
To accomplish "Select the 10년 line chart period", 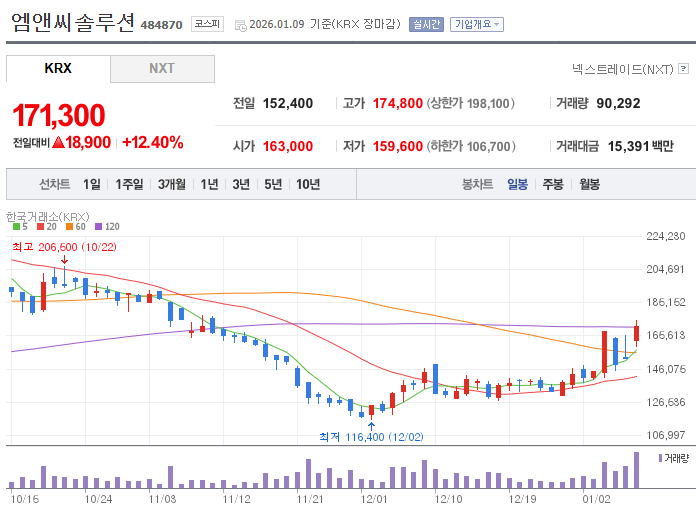I will click(x=308, y=184).
